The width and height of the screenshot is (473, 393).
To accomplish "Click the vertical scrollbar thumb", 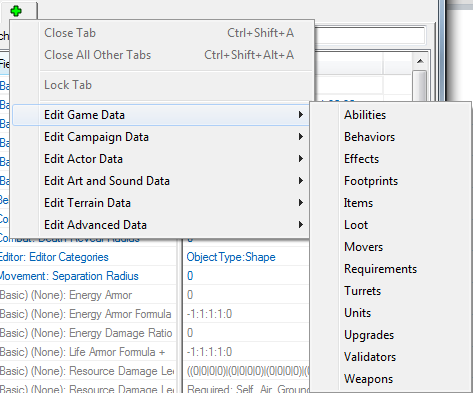I will point(420,85).
